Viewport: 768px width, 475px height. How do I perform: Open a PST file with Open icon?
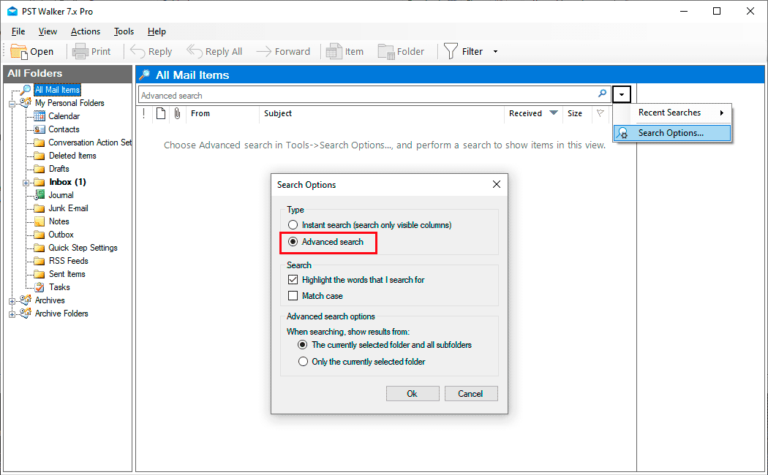(19, 51)
